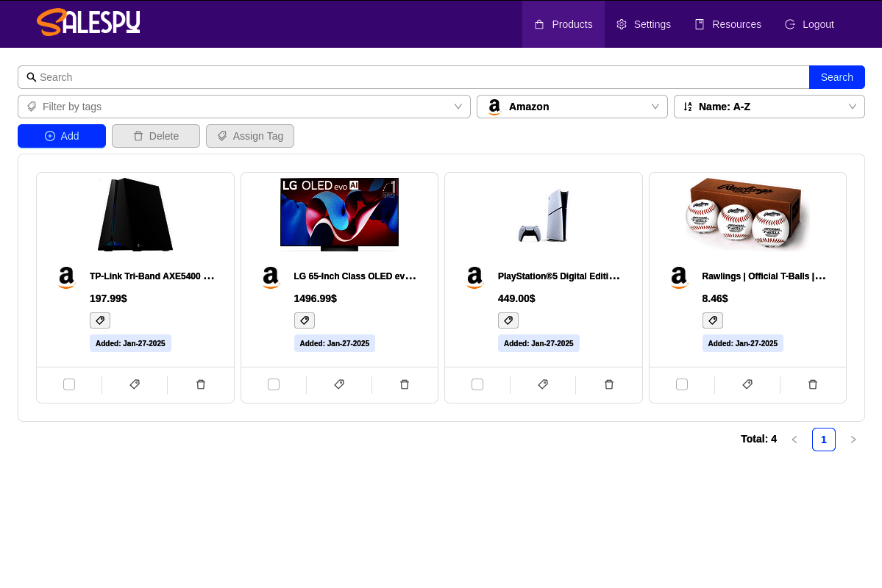Image resolution: width=882 pixels, height=588 pixels.
Task: Delete the LG OLED product with trash icon
Action: click(x=405, y=384)
